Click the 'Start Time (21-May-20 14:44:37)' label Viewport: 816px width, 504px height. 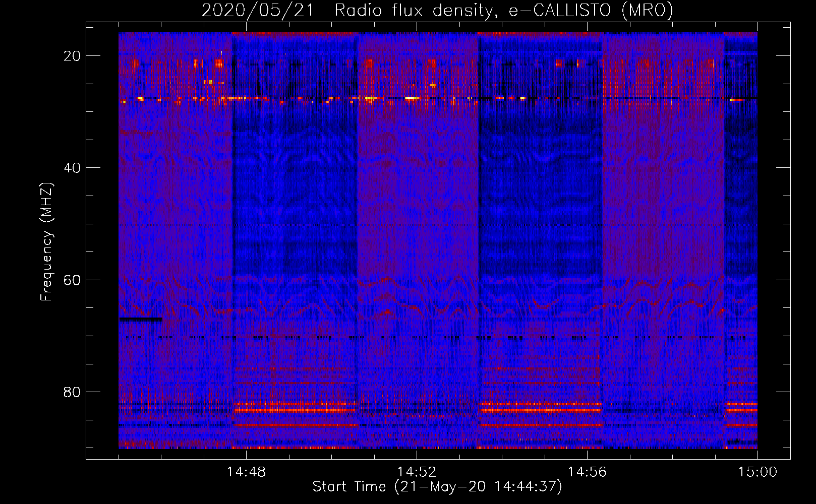pyautogui.click(x=437, y=487)
